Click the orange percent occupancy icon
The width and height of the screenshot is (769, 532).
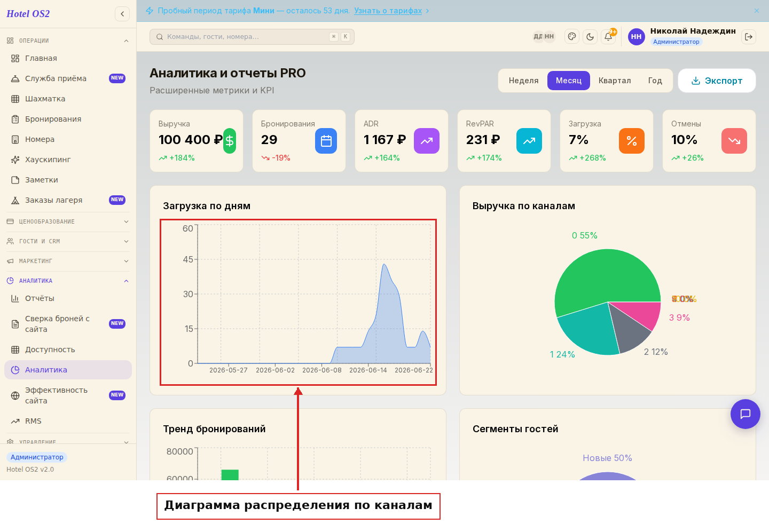pyautogui.click(x=632, y=141)
